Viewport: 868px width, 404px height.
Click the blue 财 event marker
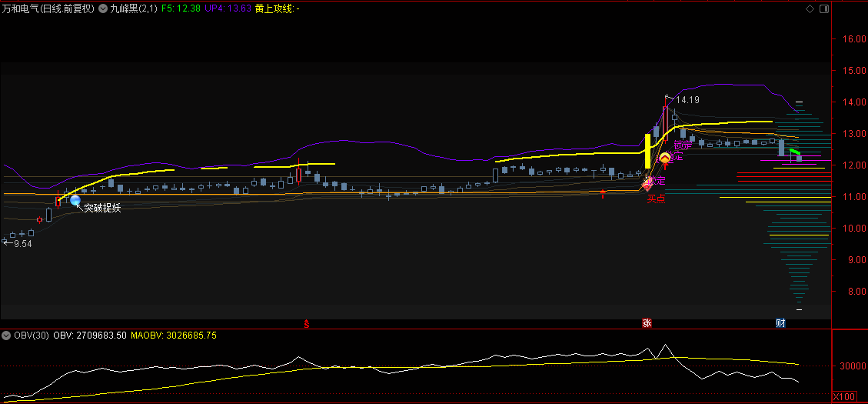click(x=780, y=324)
